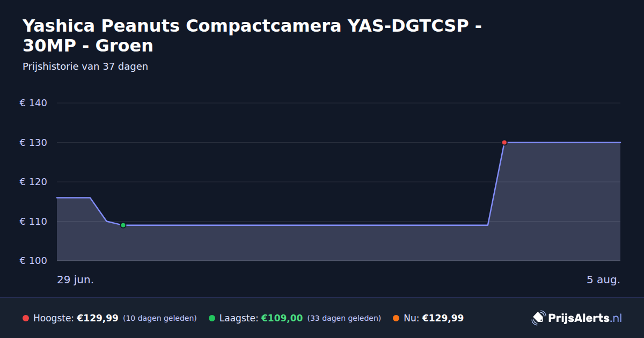Click the € 110 axis label
Viewport: 644px width, 338px height.
point(33,221)
